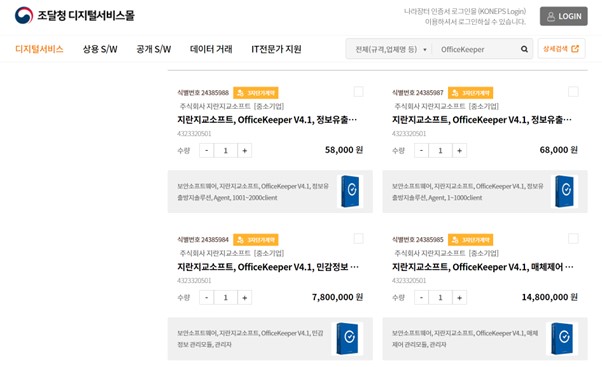The image size is (602, 367).
Task: Open IT전문가 지원 menu
Action: 276,49
